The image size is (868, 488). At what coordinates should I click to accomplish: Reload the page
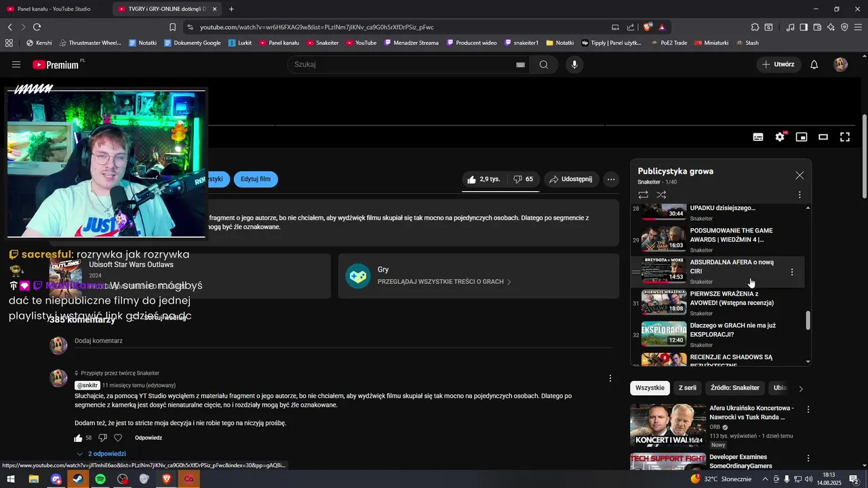37,27
